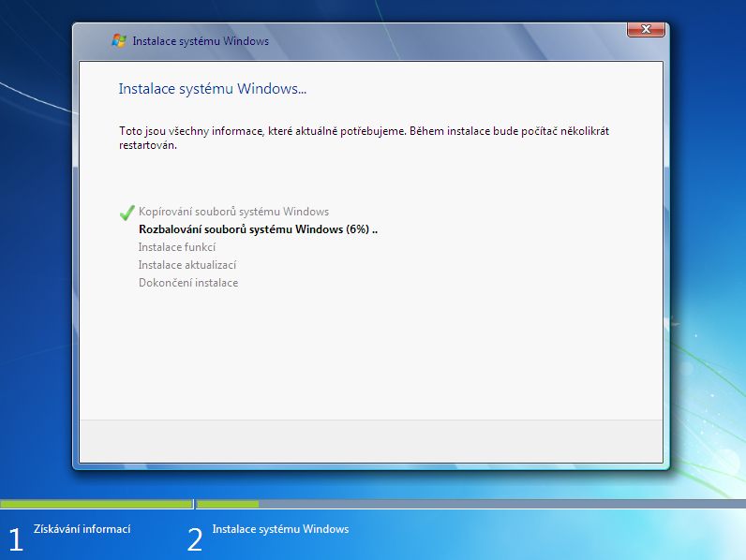Click the green checkmark beside Kopírování souborů
Image resolution: width=746 pixels, height=560 pixels.
coord(127,213)
